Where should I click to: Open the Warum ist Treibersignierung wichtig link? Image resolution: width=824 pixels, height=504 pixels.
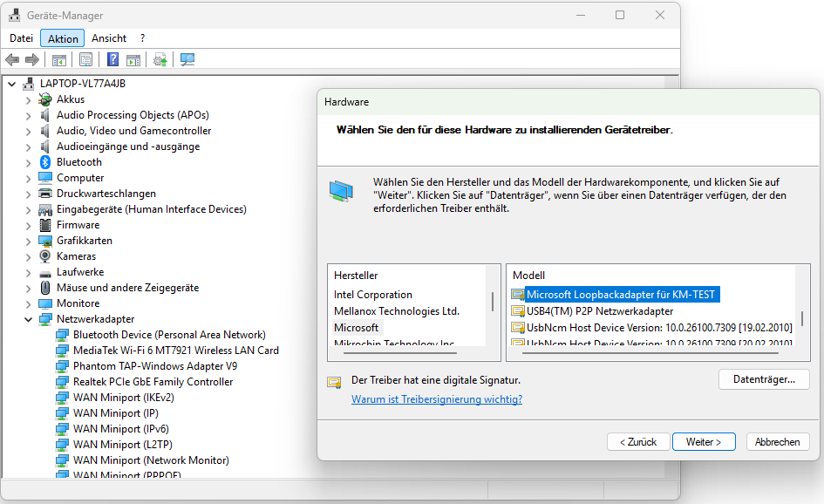pos(436,398)
